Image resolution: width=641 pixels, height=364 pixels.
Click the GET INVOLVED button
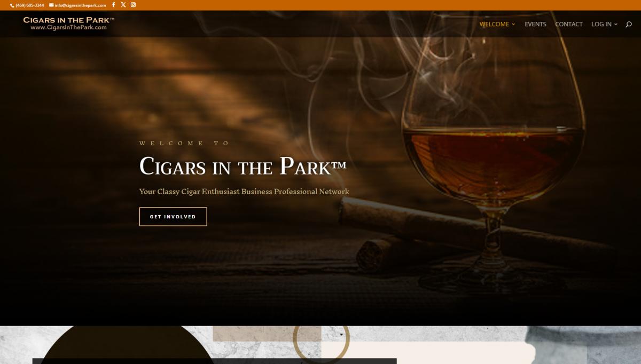(x=173, y=217)
